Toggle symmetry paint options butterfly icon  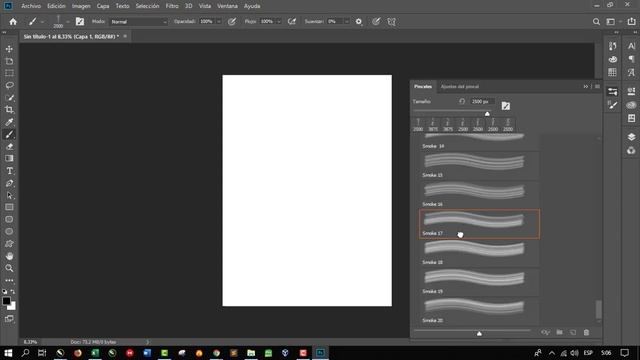pos(391,22)
